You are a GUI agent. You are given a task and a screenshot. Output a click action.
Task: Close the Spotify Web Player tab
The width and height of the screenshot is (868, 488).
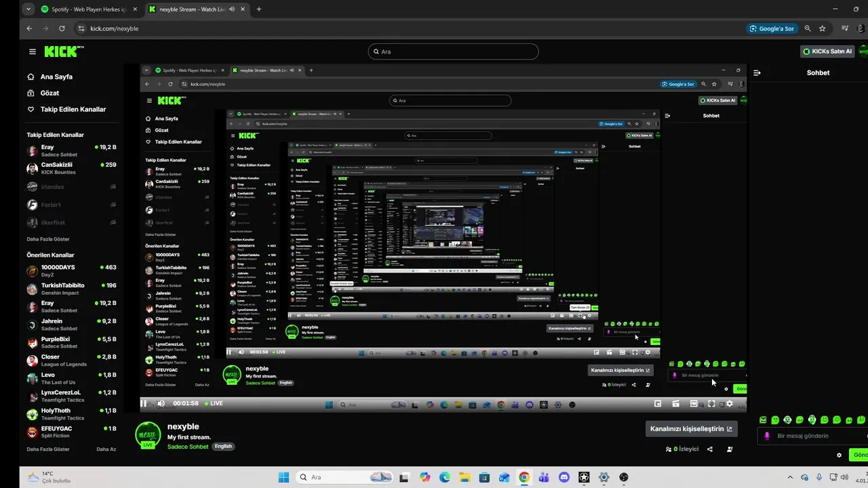pos(134,9)
